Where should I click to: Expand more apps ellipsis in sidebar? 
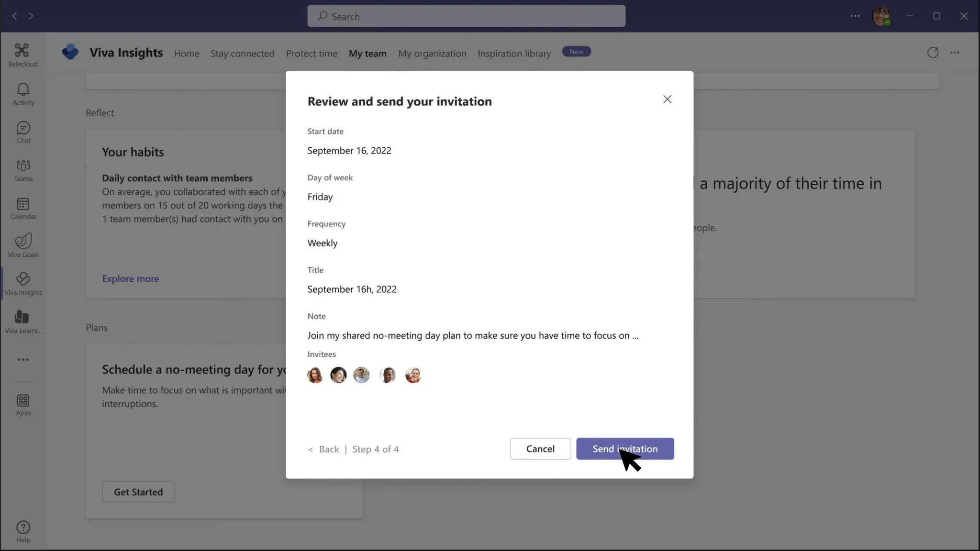[x=23, y=360]
